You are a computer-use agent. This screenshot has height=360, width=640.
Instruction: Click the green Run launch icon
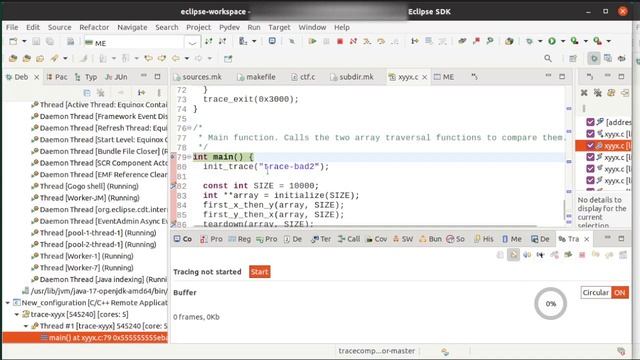click(552, 41)
